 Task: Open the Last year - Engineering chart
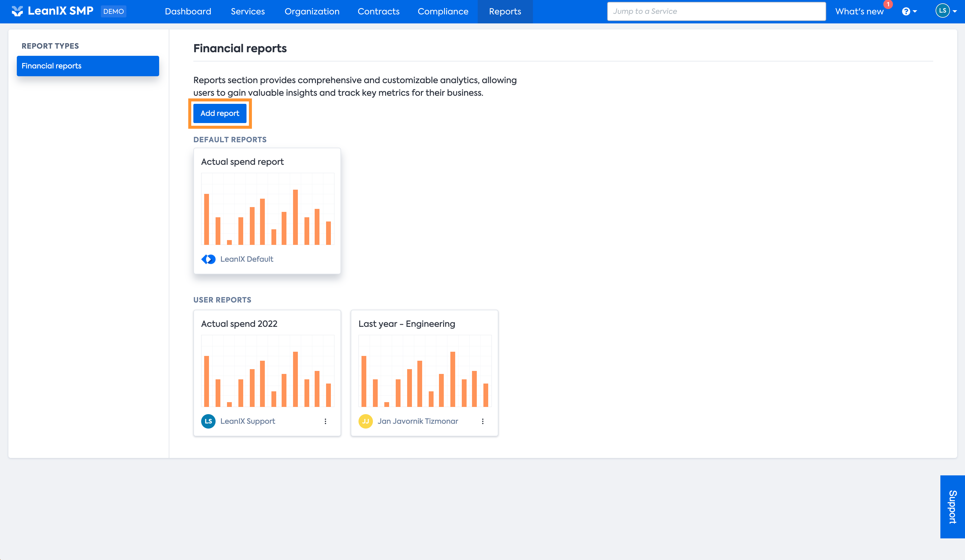[425, 371]
